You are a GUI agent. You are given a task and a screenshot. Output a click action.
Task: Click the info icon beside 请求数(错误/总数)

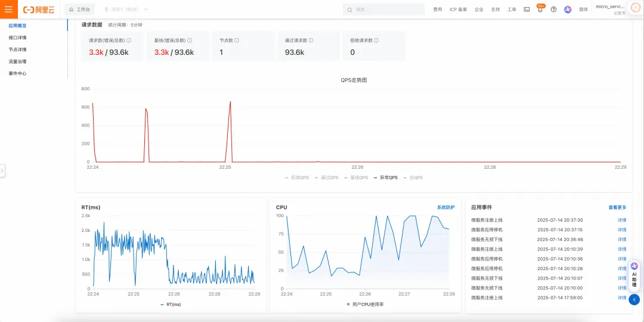129,41
